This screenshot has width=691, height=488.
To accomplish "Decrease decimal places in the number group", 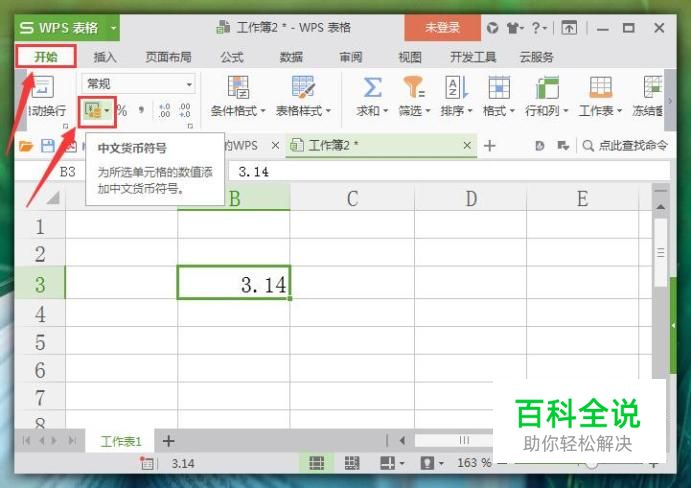I will coord(185,110).
